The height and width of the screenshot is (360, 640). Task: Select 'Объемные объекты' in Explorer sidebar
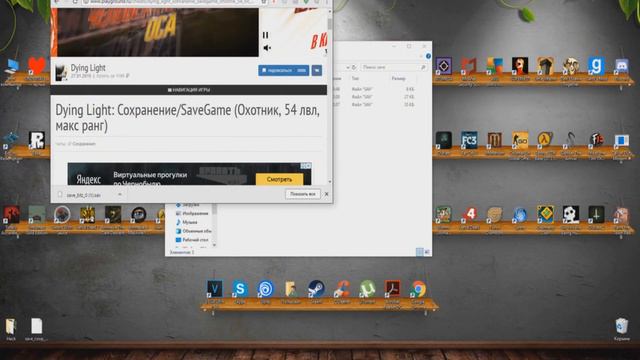[193, 231]
